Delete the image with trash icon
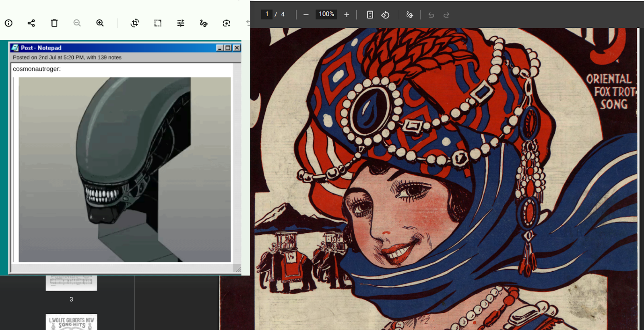The image size is (644, 330). pos(54,23)
